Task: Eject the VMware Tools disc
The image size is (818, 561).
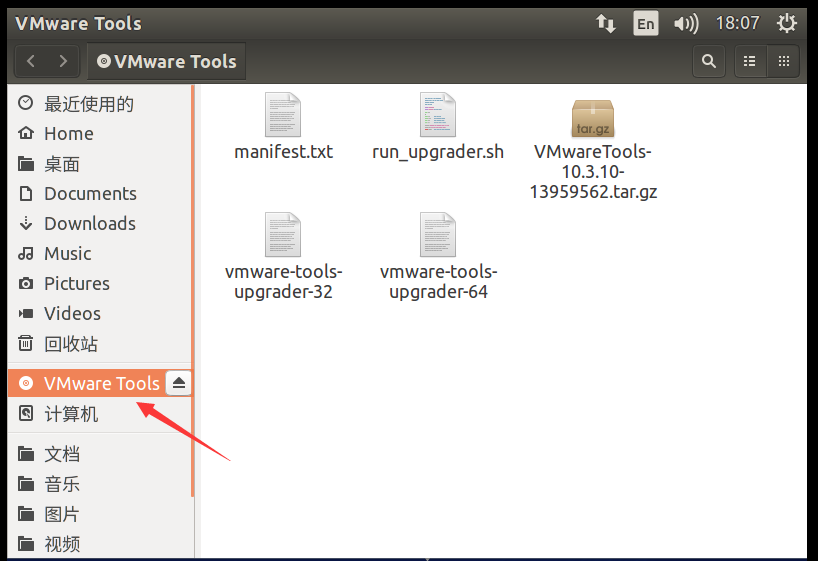Action: click(178, 383)
